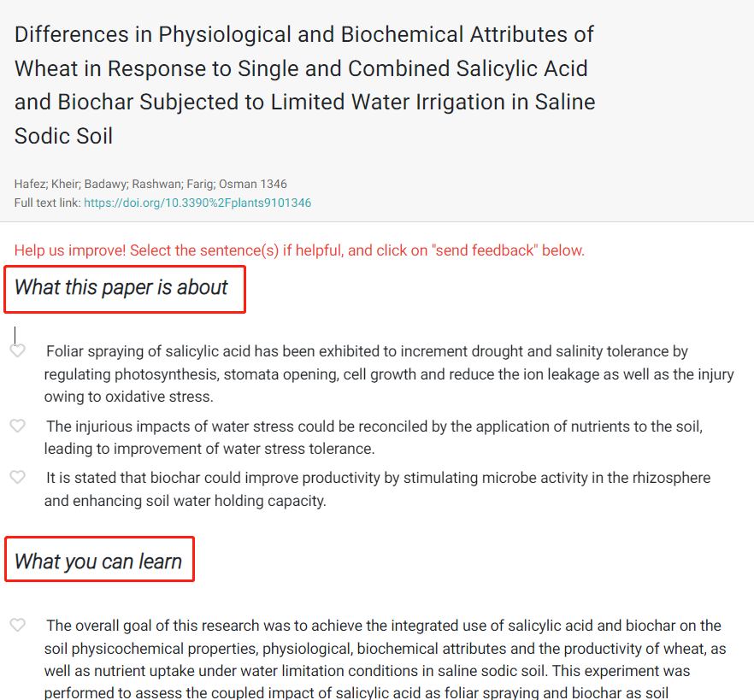Image resolution: width=754 pixels, height=700 pixels.
Task: Click the text 'and enhancing soil water holding capacity.'
Action: tap(186, 501)
